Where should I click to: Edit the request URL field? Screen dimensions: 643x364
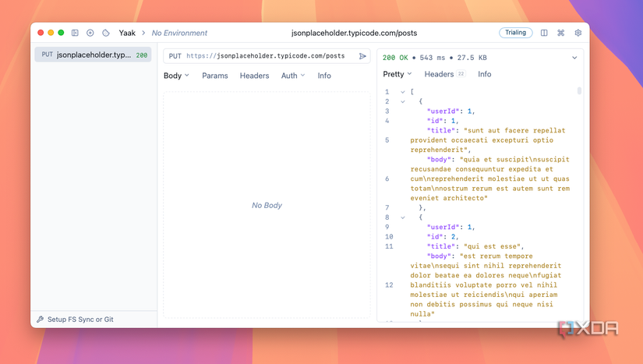[x=265, y=56]
